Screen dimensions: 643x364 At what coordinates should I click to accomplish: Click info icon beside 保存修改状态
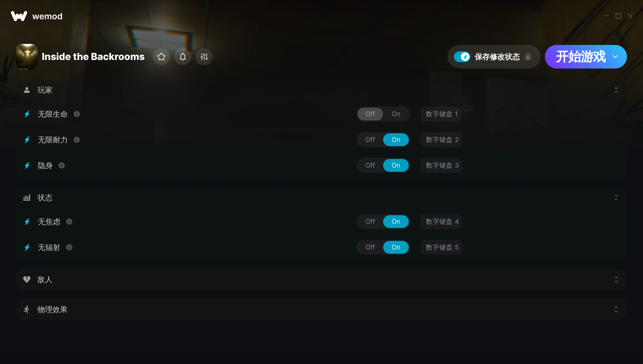(x=528, y=57)
